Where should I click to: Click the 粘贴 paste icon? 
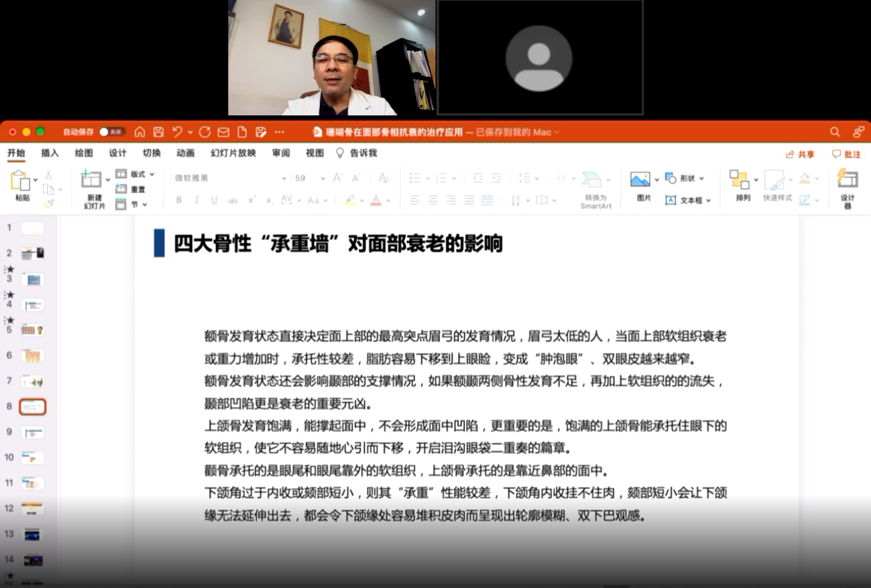[x=21, y=182]
